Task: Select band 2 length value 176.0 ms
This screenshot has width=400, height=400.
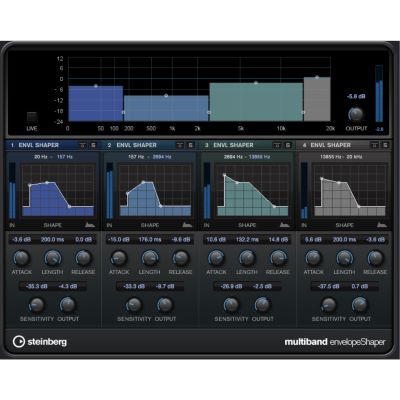Action: click(150, 240)
